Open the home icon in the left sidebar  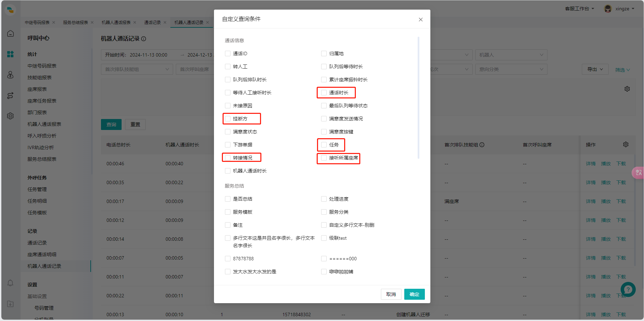pos(10,33)
